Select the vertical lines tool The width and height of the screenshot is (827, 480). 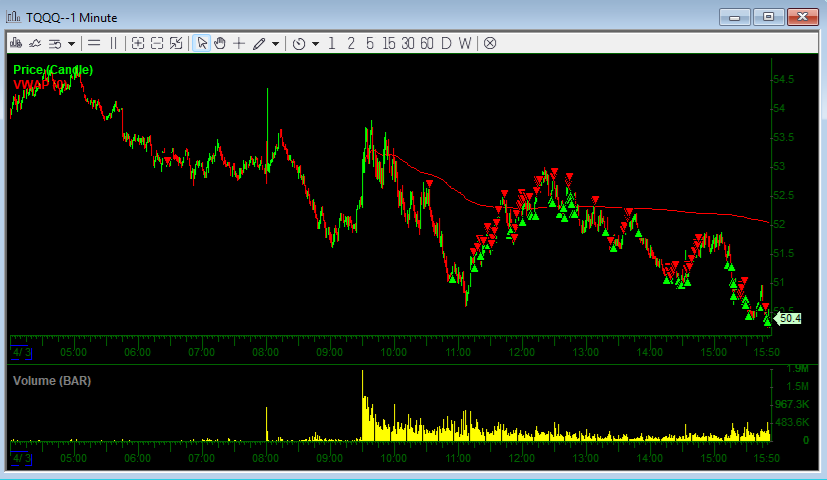113,43
